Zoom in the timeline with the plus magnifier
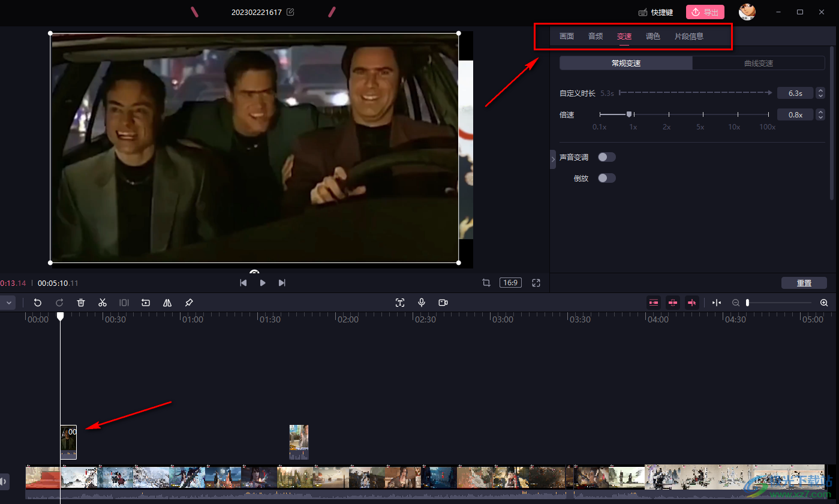This screenshot has height=504, width=839. click(x=824, y=303)
